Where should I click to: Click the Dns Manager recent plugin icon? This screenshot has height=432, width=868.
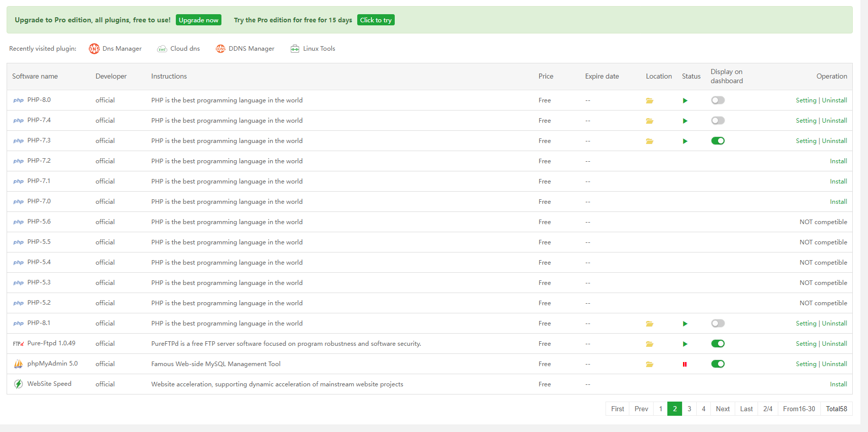coord(94,49)
